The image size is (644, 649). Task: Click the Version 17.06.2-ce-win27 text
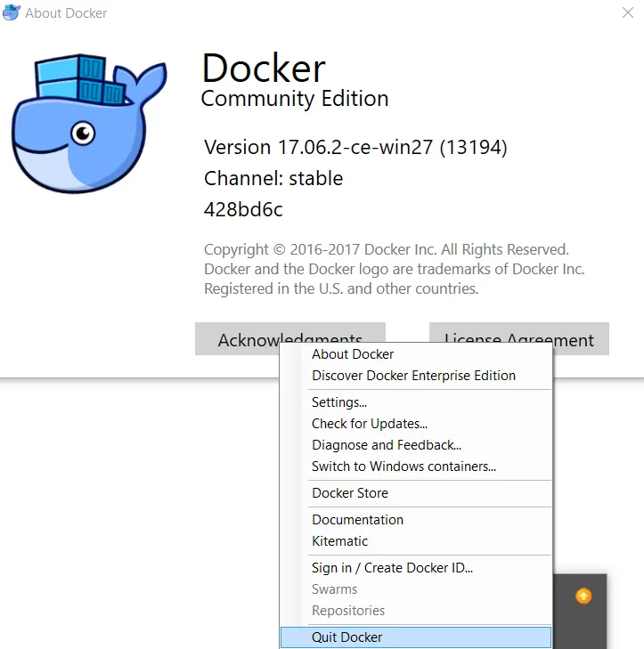tap(355, 147)
